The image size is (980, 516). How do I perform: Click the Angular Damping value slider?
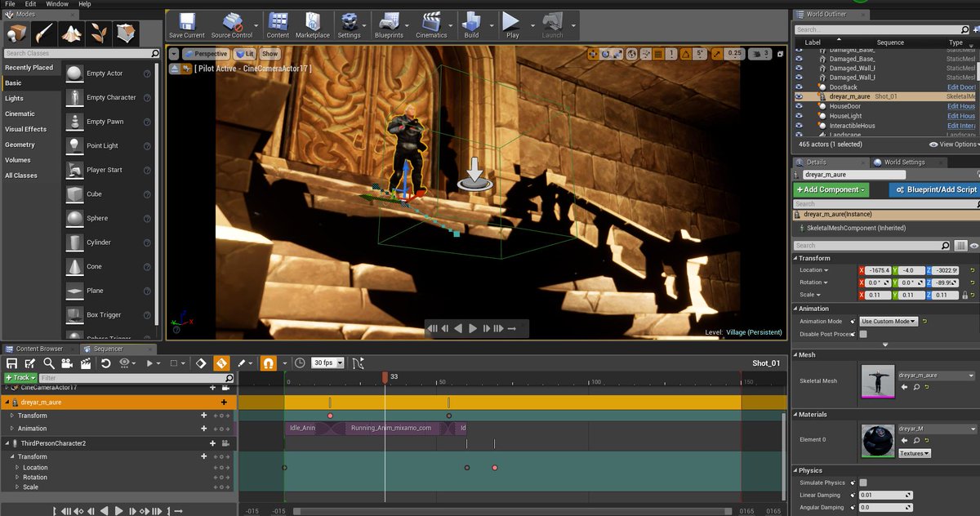885,507
